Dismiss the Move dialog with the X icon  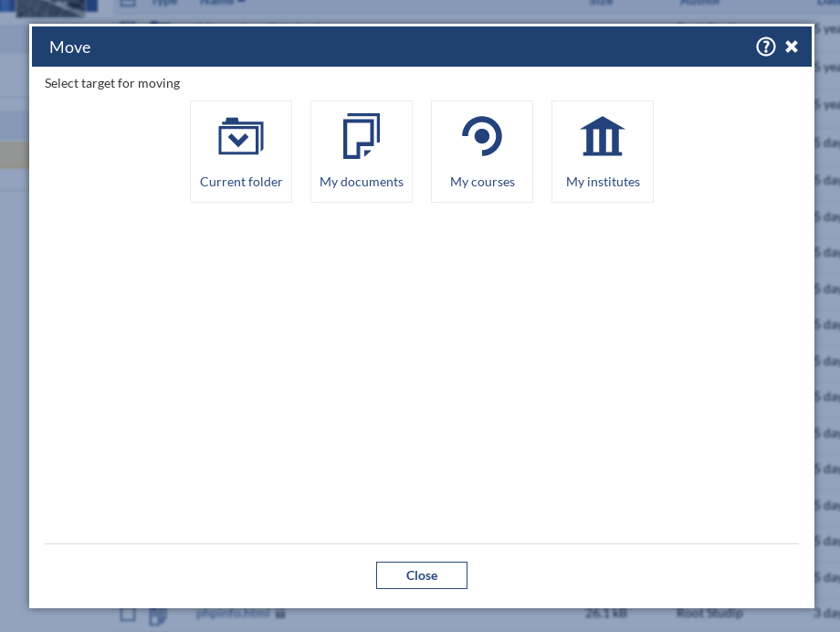click(x=792, y=47)
